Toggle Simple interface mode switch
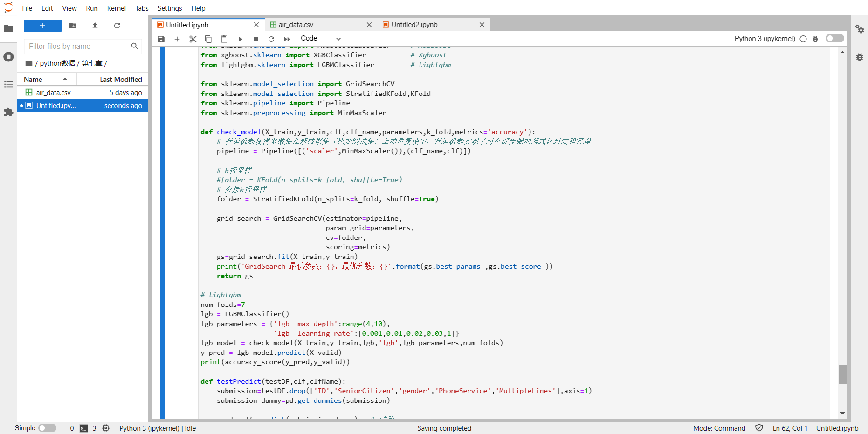The height and width of the screenshot is (434, 868). click(x=47, y=428)
